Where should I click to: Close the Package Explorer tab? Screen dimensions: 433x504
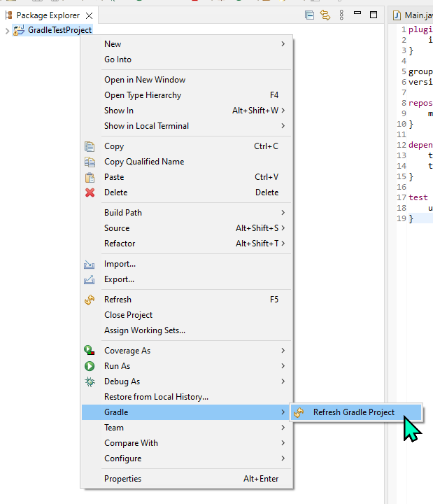point(90,15)
